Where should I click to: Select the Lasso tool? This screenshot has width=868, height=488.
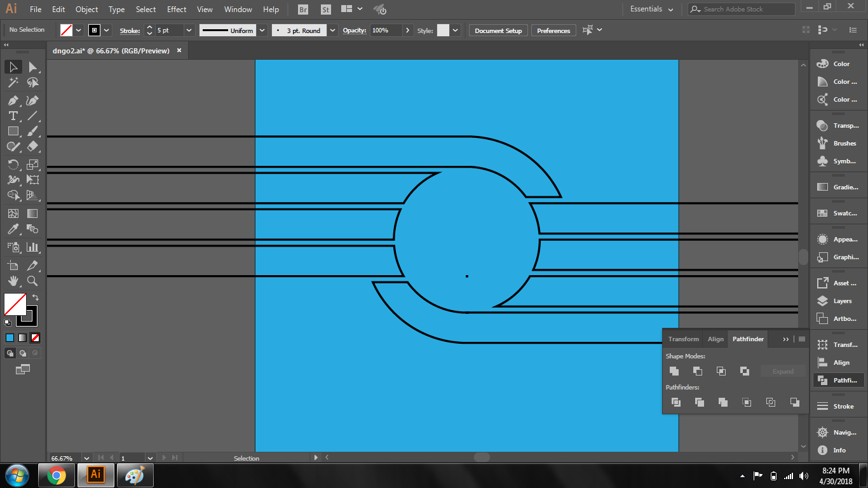tap(33, 83)
